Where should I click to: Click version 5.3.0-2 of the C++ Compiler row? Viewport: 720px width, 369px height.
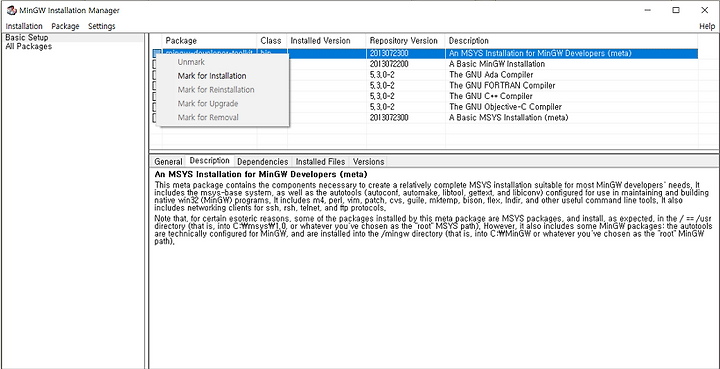(x=382, y=96)
